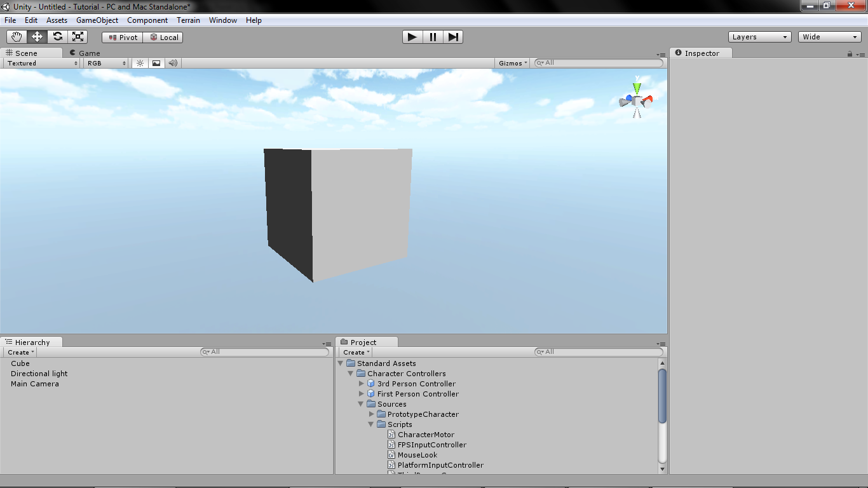
Task: Start Play mode
Action: pyautogui.click(x=412, y=37)
